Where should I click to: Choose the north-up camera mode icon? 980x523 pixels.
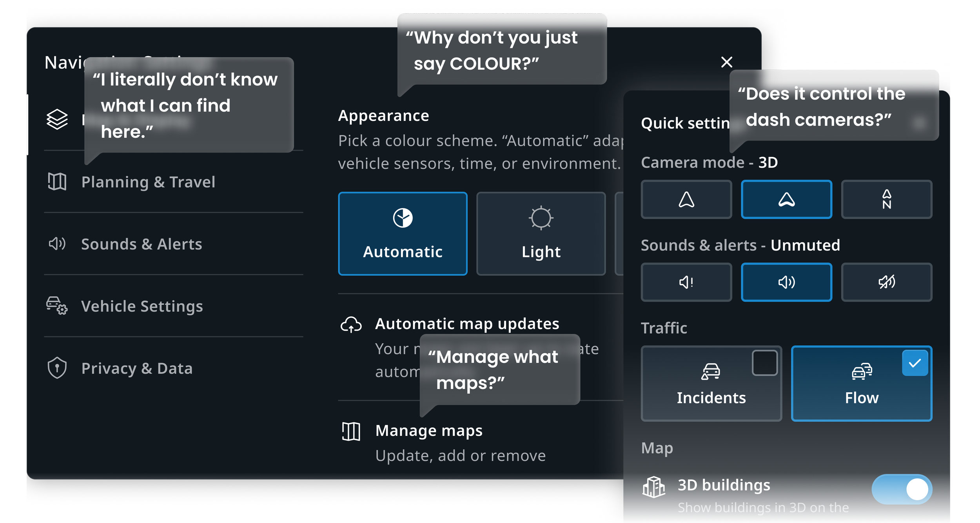click(x=886, y=199)
